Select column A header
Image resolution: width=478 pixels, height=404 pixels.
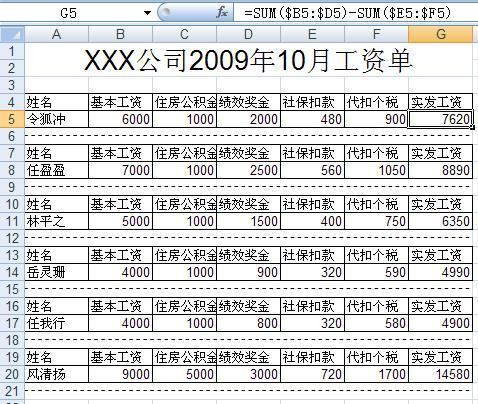click(57, 34)
